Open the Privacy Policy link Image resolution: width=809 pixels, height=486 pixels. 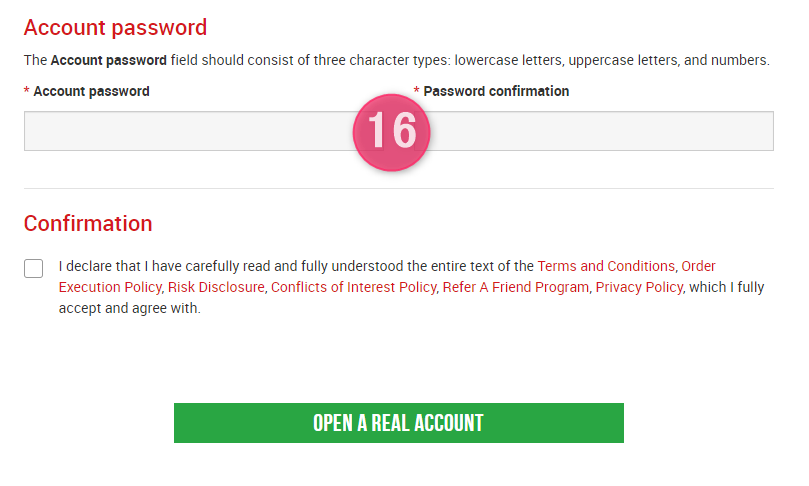click(x=639, y=287)
